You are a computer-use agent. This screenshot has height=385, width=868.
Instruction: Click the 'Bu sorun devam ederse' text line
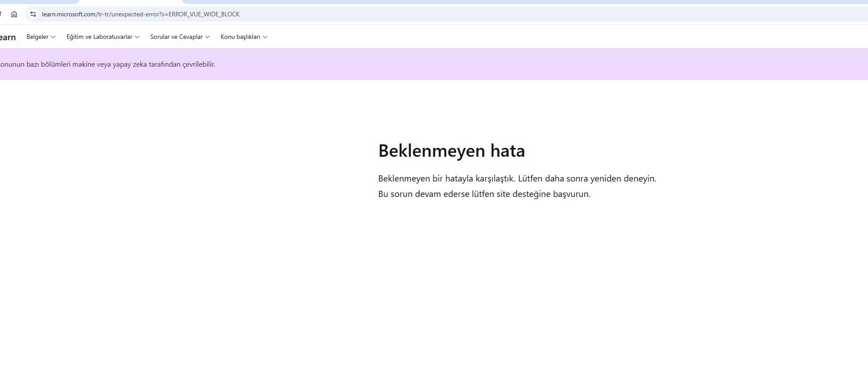pyautogui.click(x=484, y=194)
